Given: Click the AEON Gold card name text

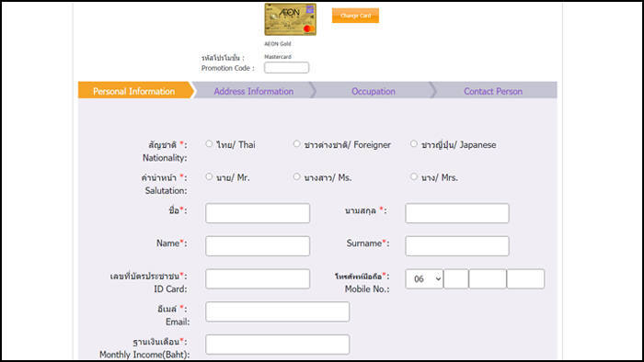Looking at the screenshot, I should tap(278, 43).
